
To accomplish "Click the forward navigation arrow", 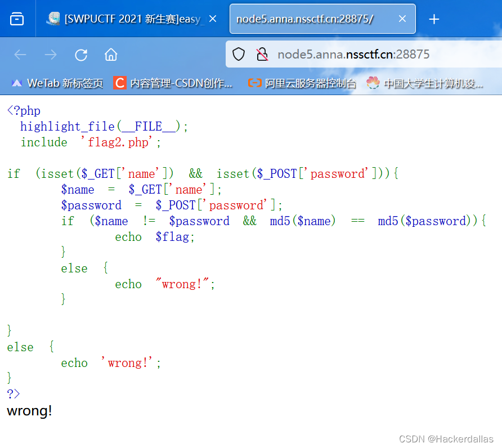I will point(50,54).
